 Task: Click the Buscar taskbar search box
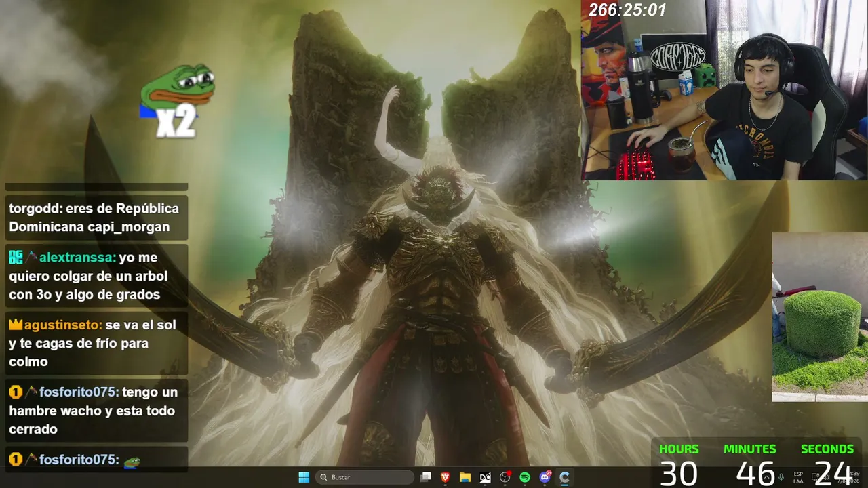click(x=366, y=477)
